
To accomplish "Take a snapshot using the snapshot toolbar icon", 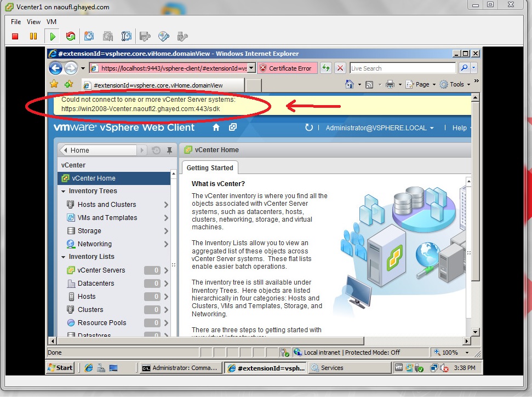I will click(88, 36).
